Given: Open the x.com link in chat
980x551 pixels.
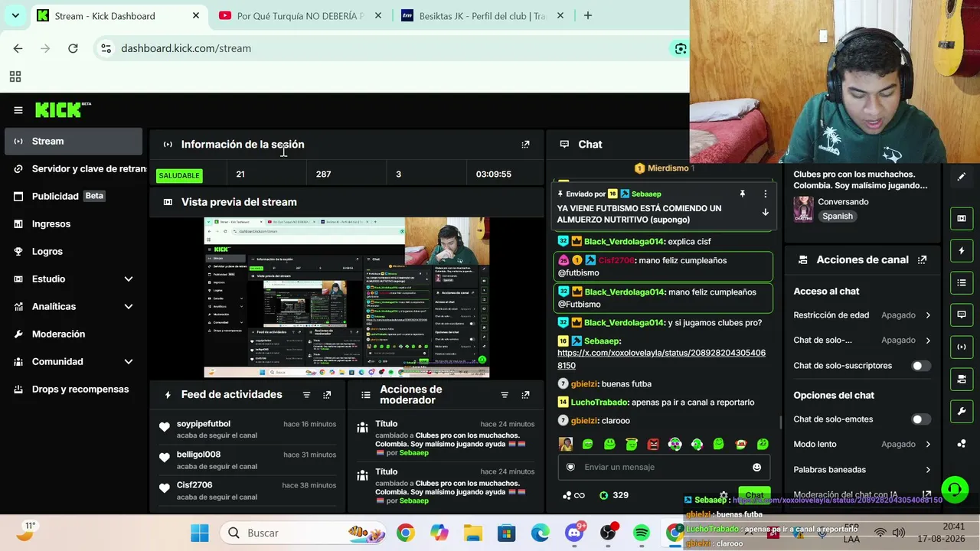Looking at the screenshot, I should tap(661, 360).
